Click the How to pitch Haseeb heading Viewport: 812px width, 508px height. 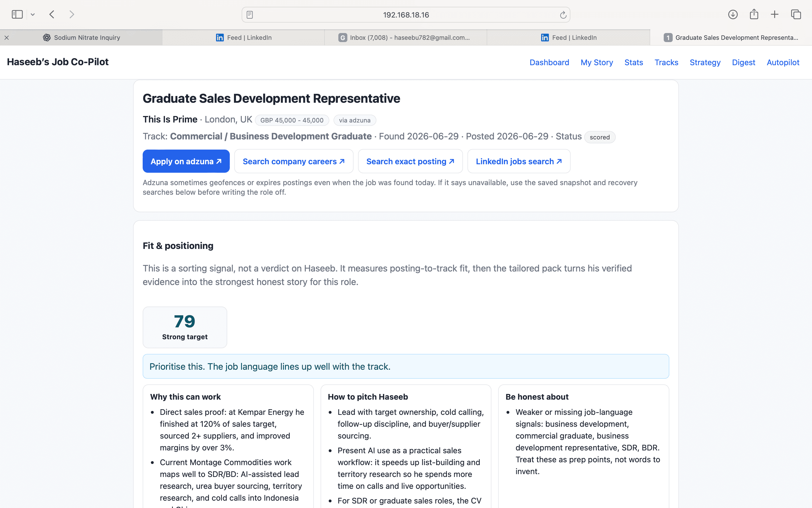(368, 397)
